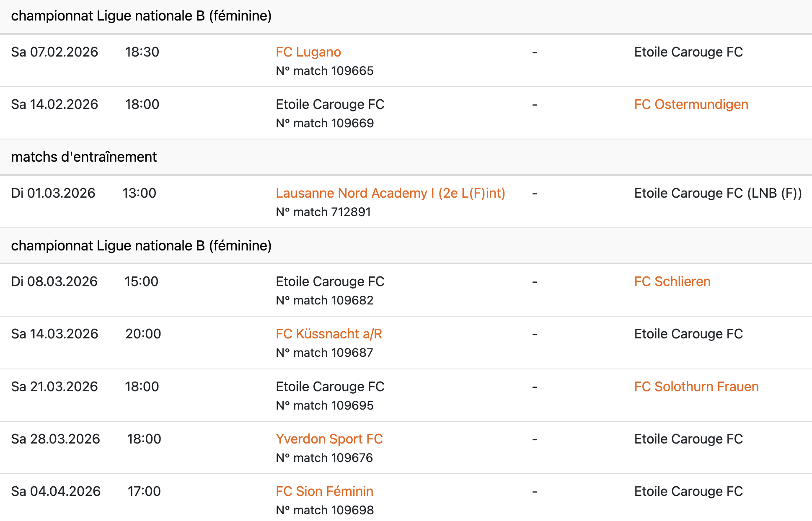Visit the FC Solothurn Frauen link

click(696, 387)
